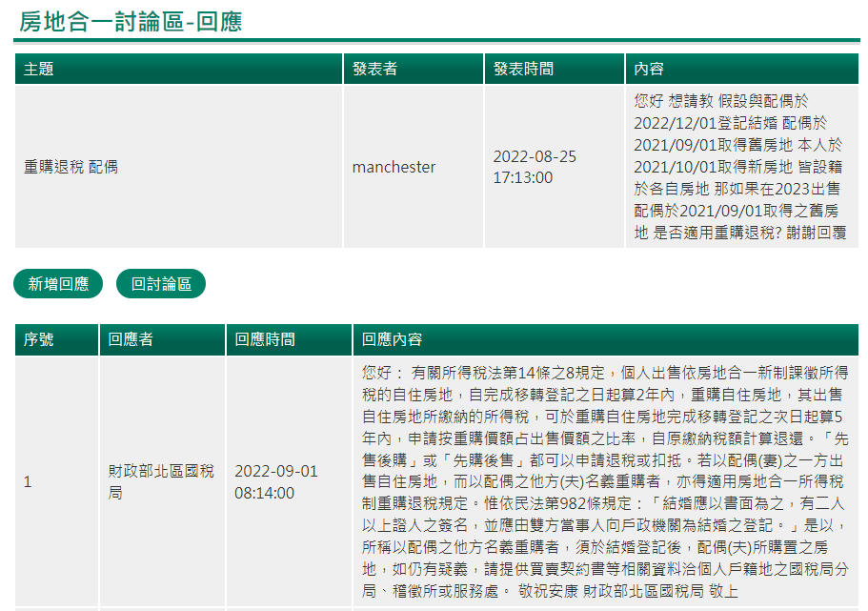Select the 發表時間 column header
The width and height of the screenshot is (868, 611).
tap(523, 69)
